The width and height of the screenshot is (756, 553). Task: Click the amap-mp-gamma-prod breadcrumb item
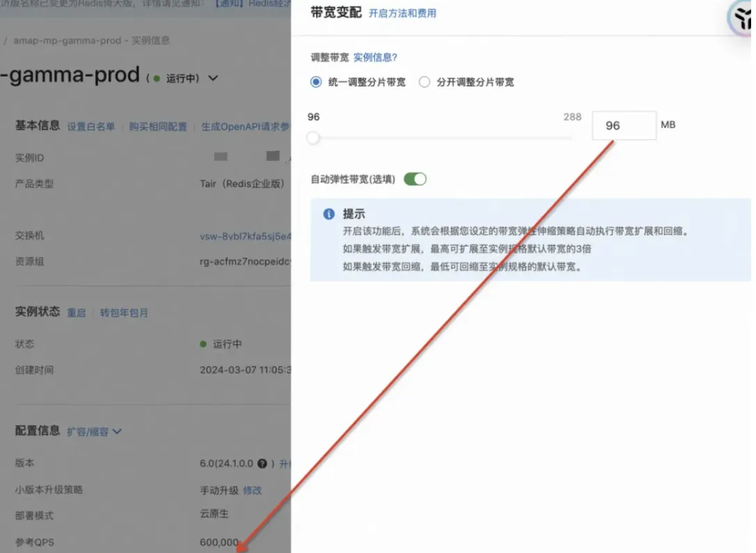[67, 40]
